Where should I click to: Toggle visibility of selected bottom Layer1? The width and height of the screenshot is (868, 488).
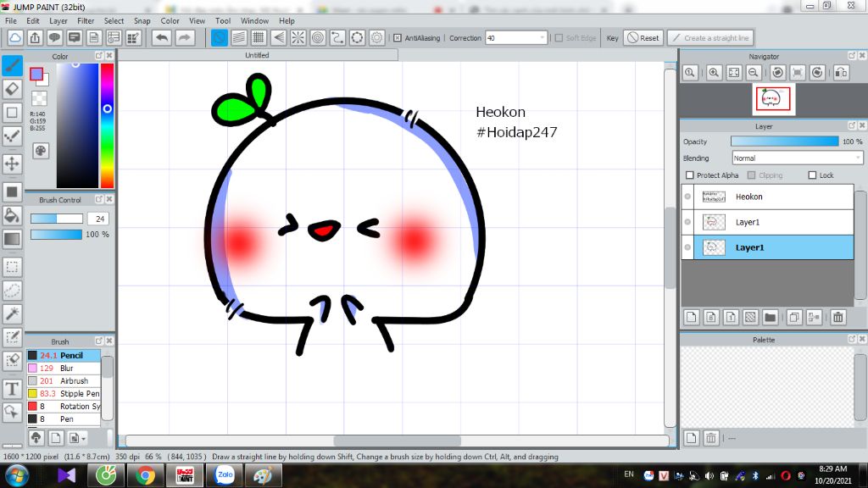(x=687, y=247)
